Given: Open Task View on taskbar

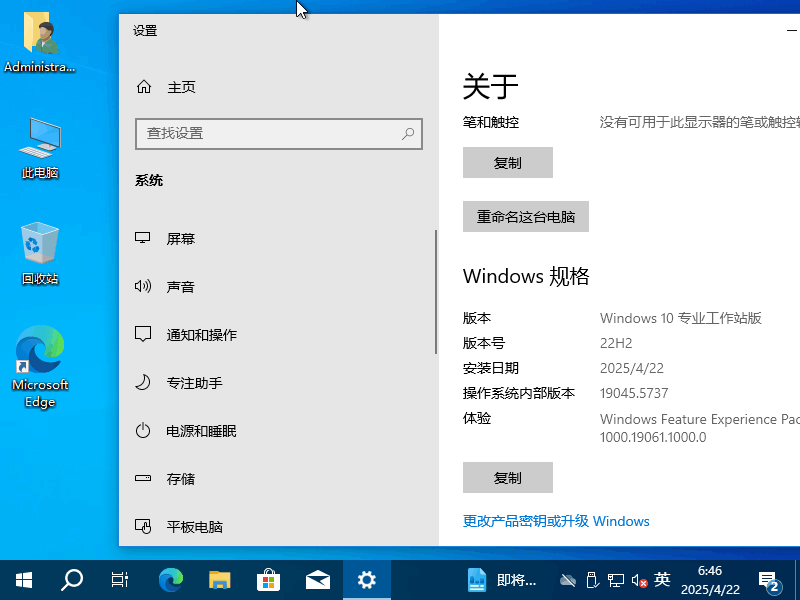Looking at the screenshot, I should 120,580.
